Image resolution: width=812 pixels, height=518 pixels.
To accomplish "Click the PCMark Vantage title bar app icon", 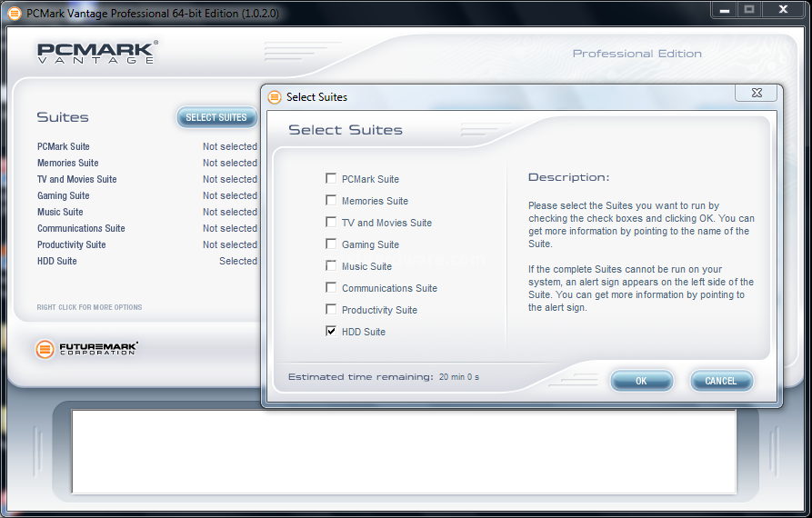I will [x=15, y=14].
